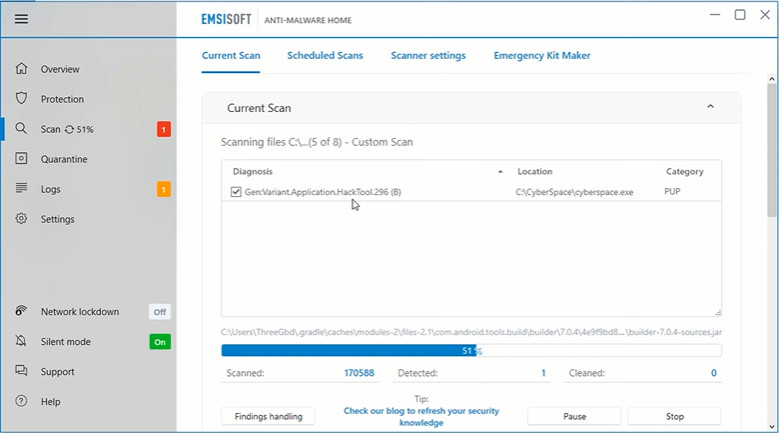Click the Category column header

(x=685, y=171)
